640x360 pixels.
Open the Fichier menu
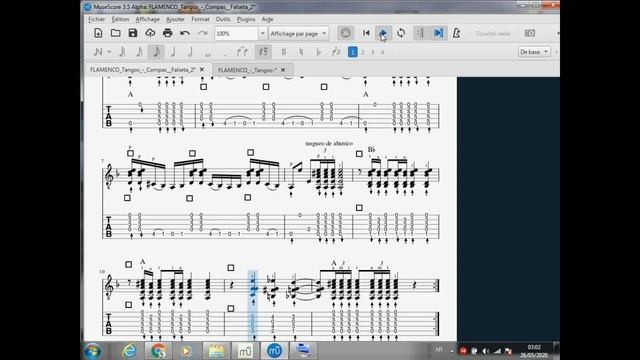coord(97,19)
